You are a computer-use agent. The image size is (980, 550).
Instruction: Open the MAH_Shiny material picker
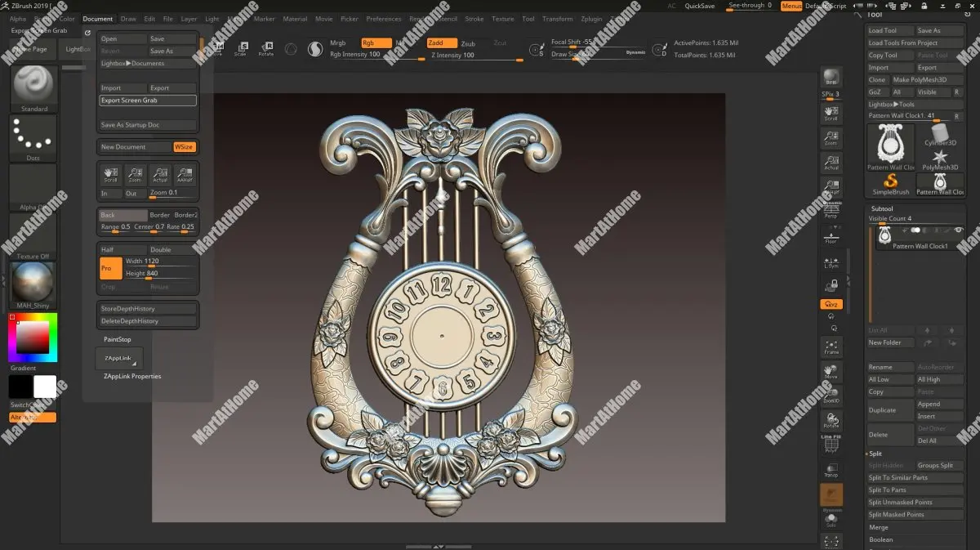33,284
